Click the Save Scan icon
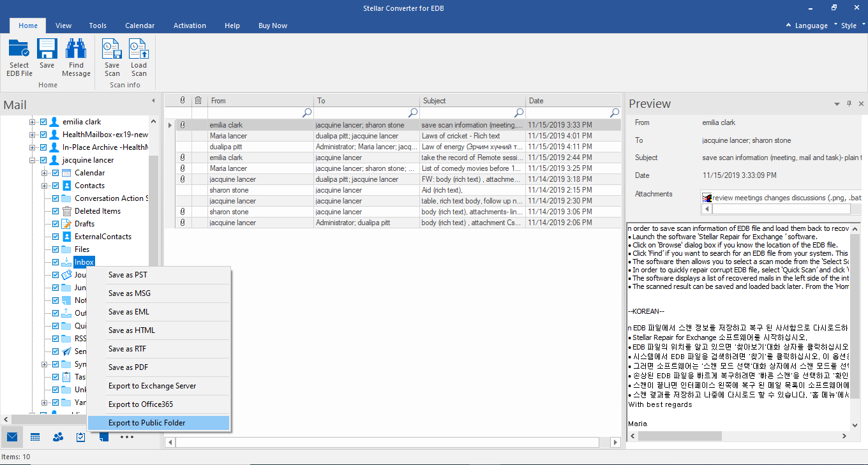Viewport: 868px width, 465px height. click(112, 48)
